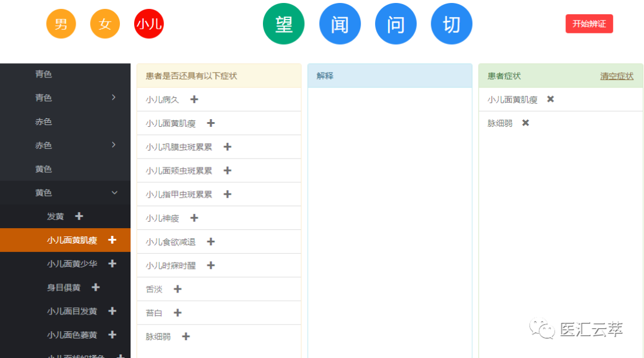Open the 切 diagnosis tab
The image size is (644, 358).
tap(451, 24)
